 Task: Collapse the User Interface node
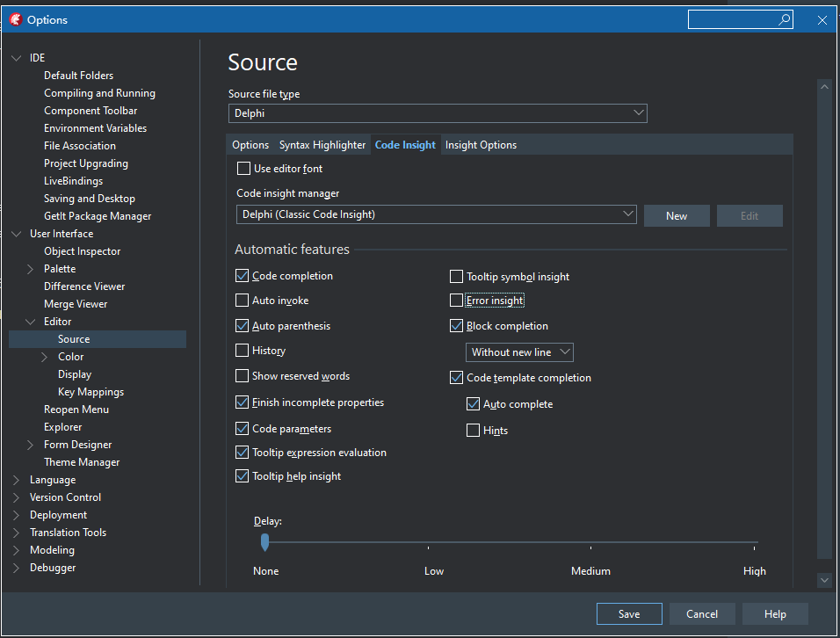tap(17, 234)
